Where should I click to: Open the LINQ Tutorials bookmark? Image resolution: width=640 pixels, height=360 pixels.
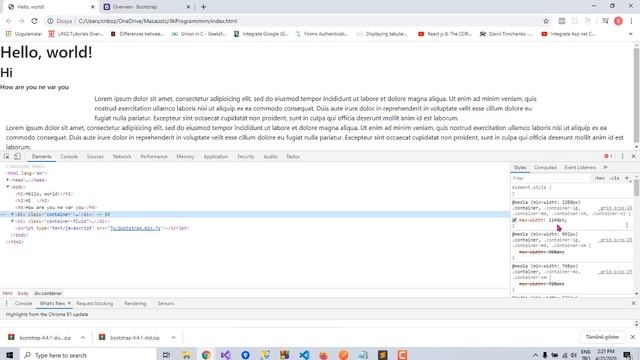(x=76, y=34)
